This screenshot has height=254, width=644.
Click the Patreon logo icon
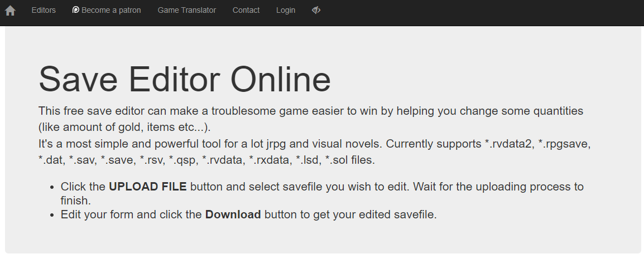[x=75, y=10]
